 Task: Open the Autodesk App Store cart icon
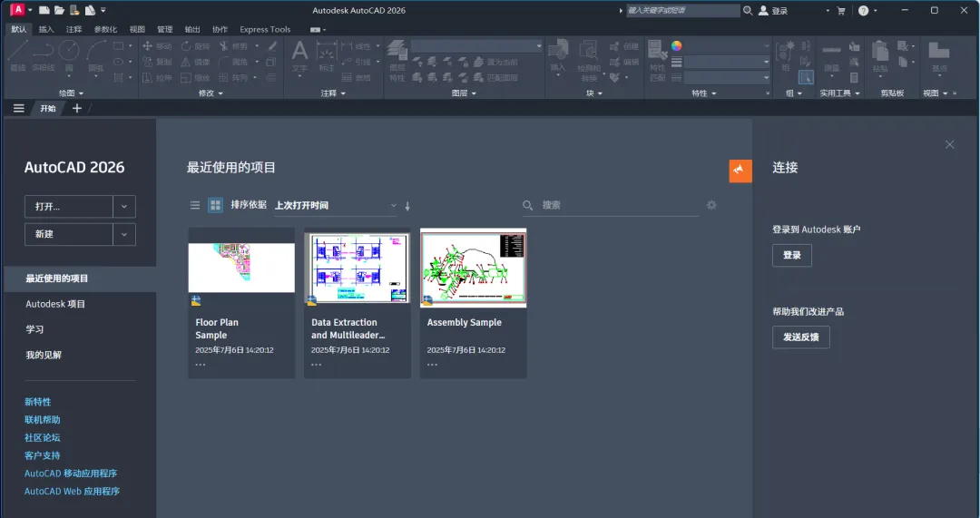840,11
